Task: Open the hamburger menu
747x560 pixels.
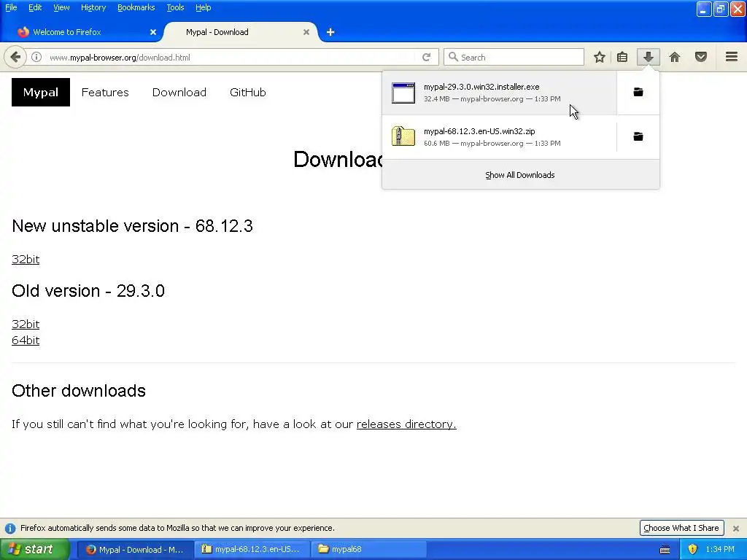Action: pyautogui.click(x=732, y=57)
